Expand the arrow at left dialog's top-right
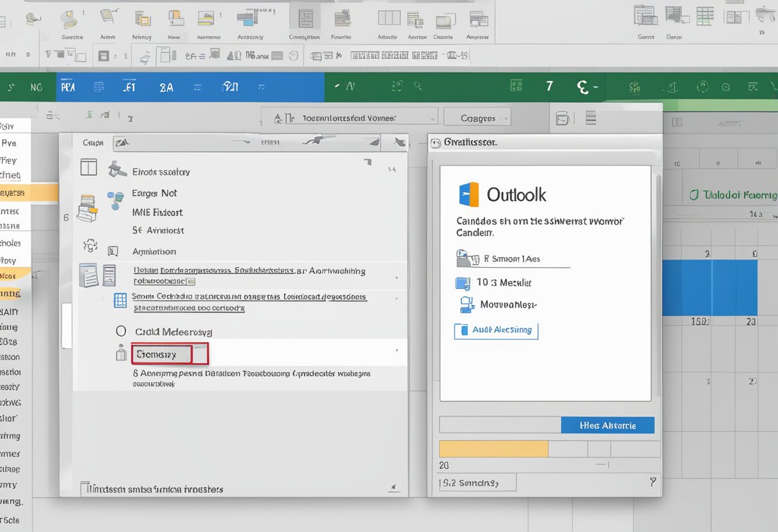The height and width of the screenshot is (532, 778). point(400,142)
